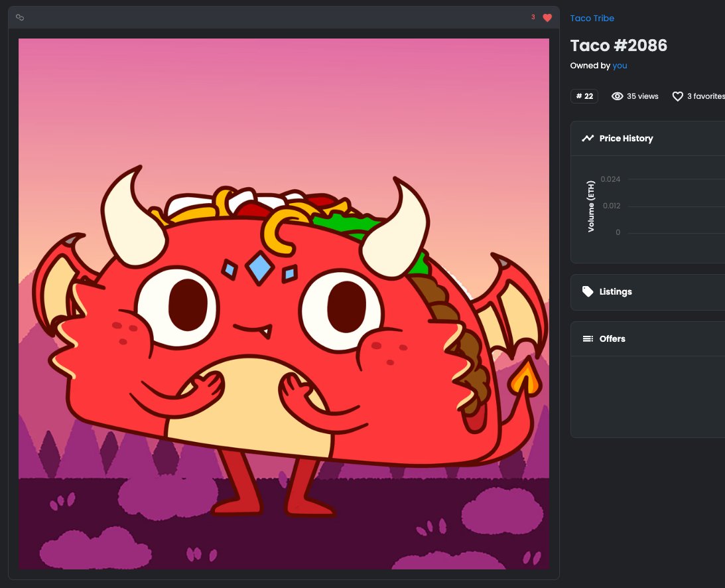Screen dimensions: 725x588
Task: Click the chain link icon above the image
Action: tap(20, 17)
